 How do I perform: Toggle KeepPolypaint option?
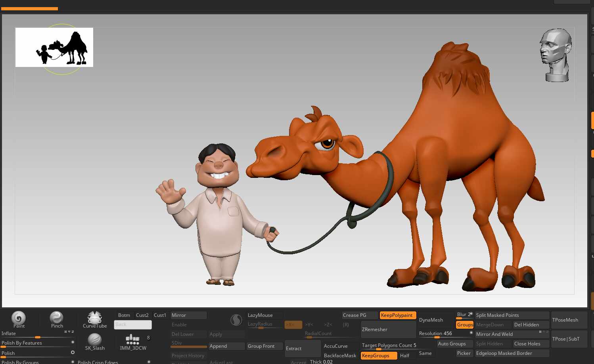tap(398, 315)
